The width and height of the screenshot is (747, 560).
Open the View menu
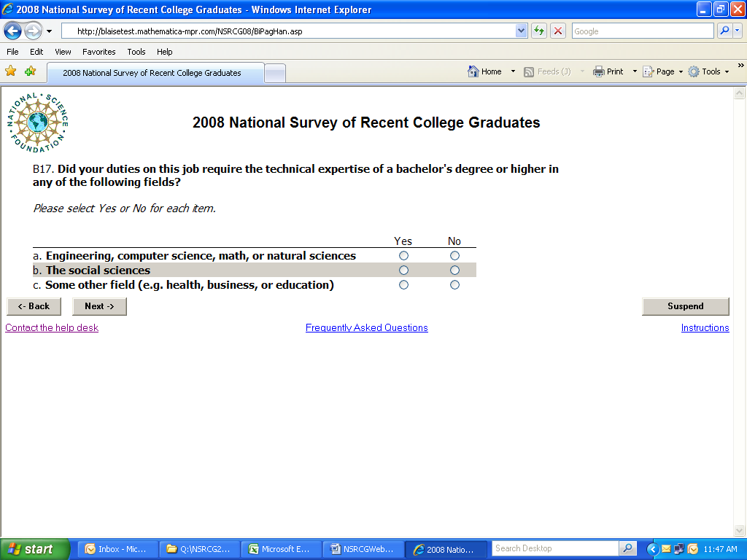click(63, 52)
